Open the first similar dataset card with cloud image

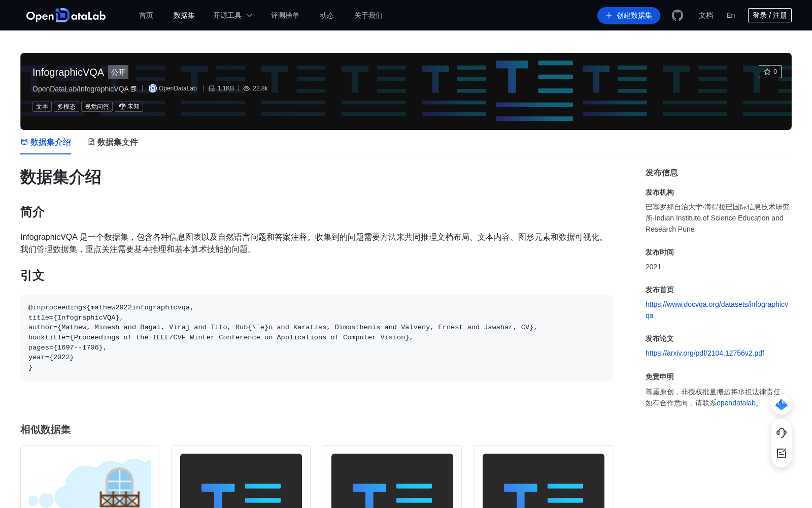[x=90, y=477]
